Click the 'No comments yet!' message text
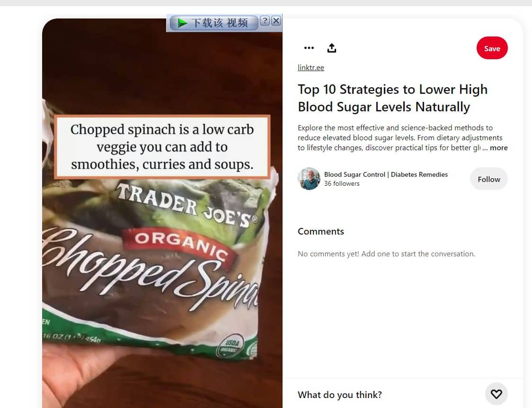Viewport: 532px width, 408px height. tap(386, 254)
